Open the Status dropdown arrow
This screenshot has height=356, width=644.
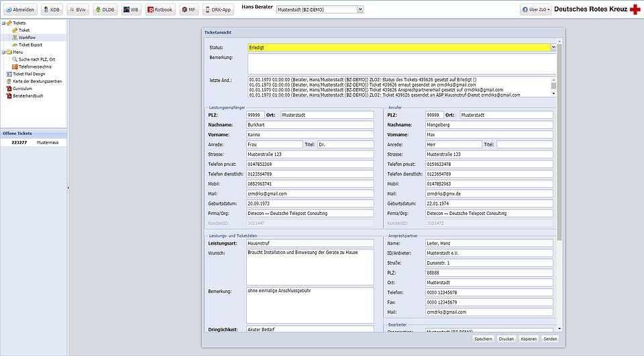point(553,48)
